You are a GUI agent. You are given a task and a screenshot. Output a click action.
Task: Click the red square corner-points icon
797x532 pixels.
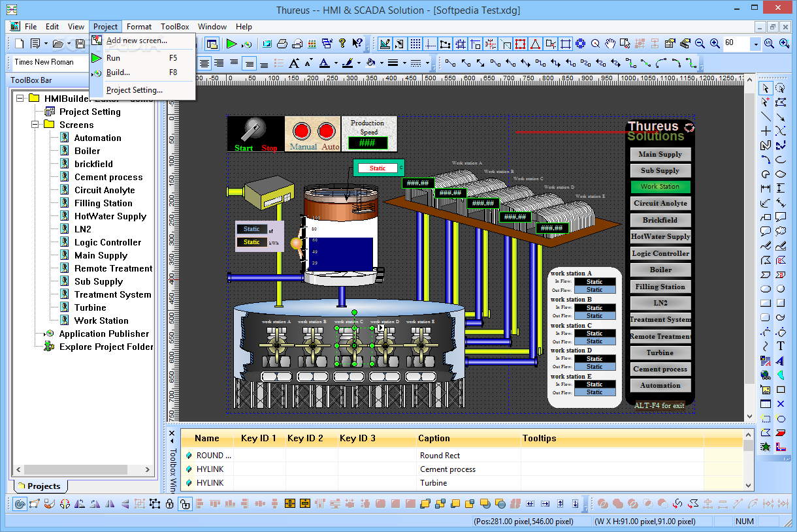point(520,44)
